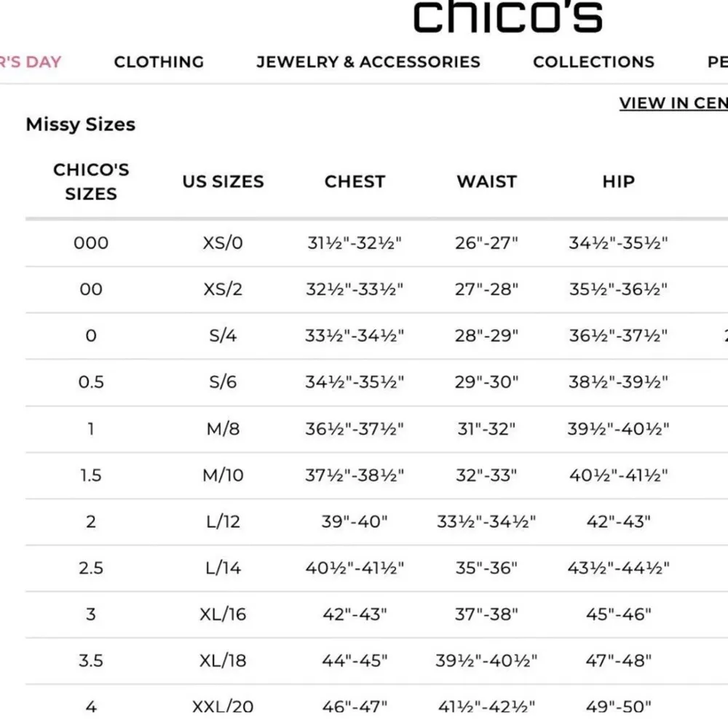Click the Chest column header
Screen dimensions: 728x728
[x=355, y=181]
